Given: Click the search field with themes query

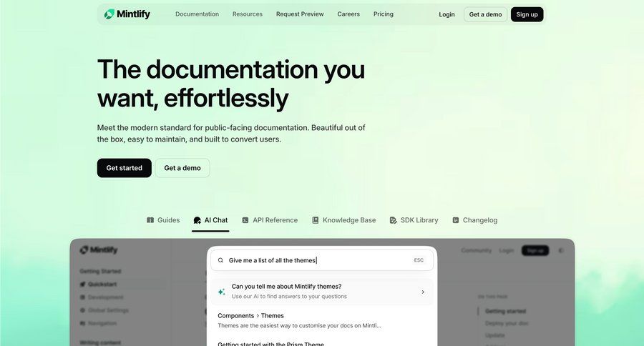Looking at the screenshot, I should (x=322, y=260).
